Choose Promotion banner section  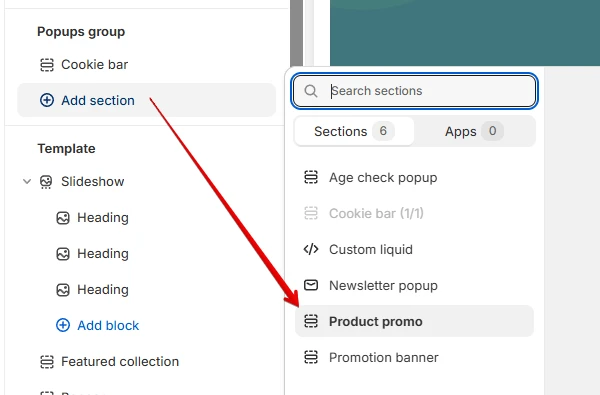tap(414, 357)
